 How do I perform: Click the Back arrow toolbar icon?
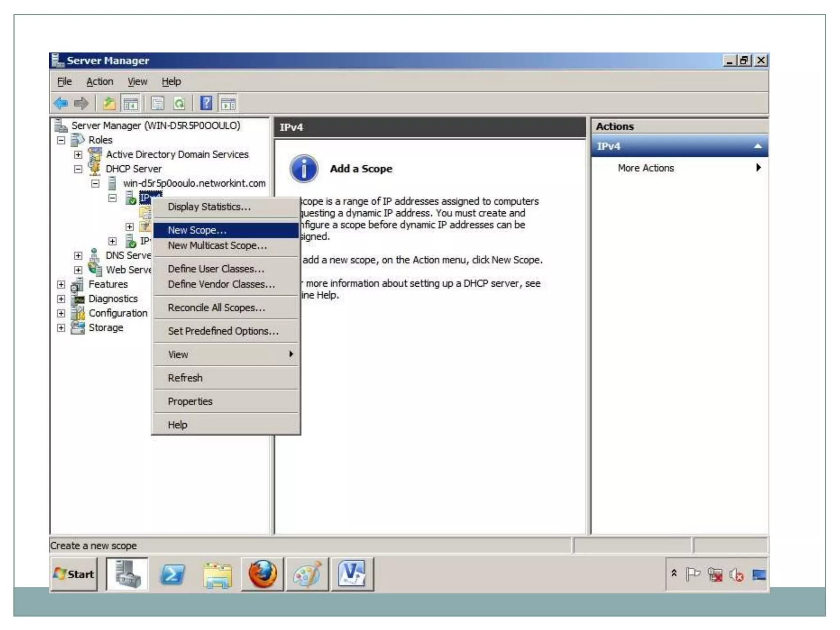(x=61, y=103)
